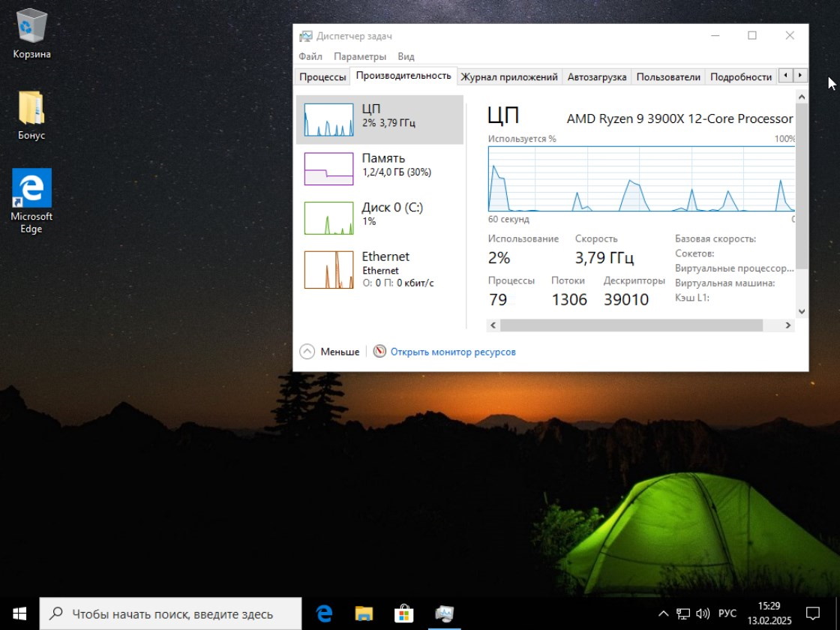840x630 pixels.
Task: Click the horizontal scrollbar thumb
Action: [x=631, y=325]
